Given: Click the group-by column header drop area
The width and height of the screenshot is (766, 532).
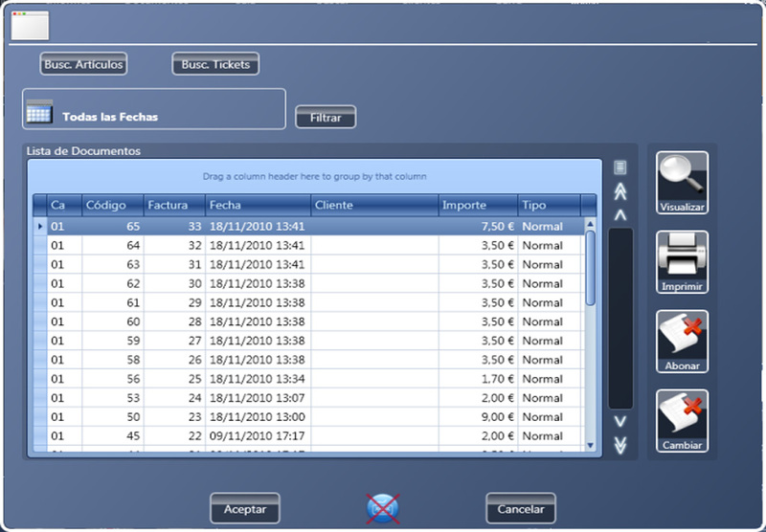Looking at the screenshot, I should (x=315, y=177).
